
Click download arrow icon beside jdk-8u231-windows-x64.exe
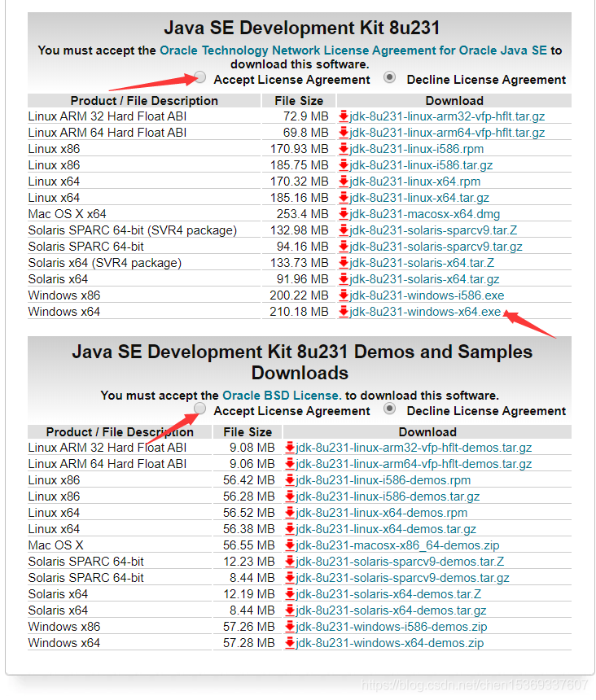pyautogui.click(x=344, y=312)
